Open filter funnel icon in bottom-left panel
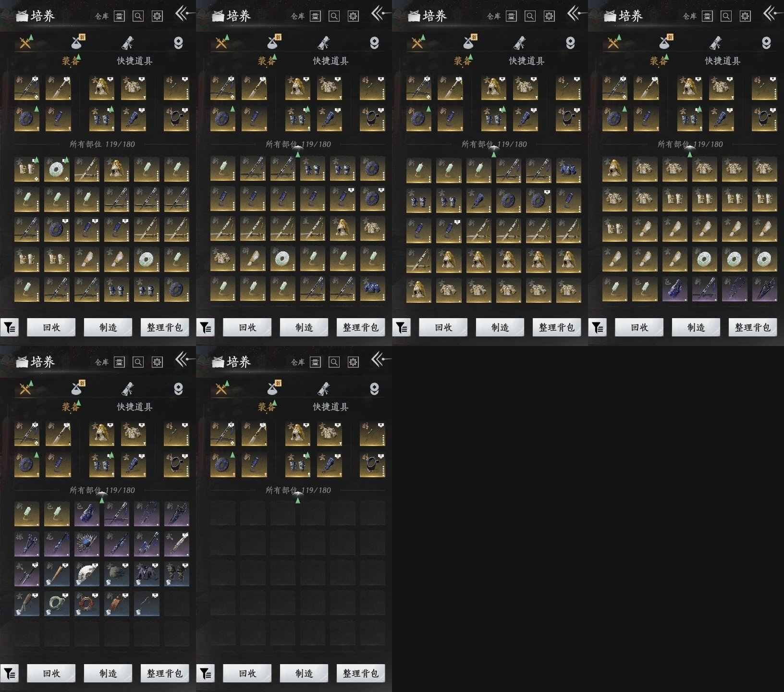784x692 pixels. pos(9,674)
